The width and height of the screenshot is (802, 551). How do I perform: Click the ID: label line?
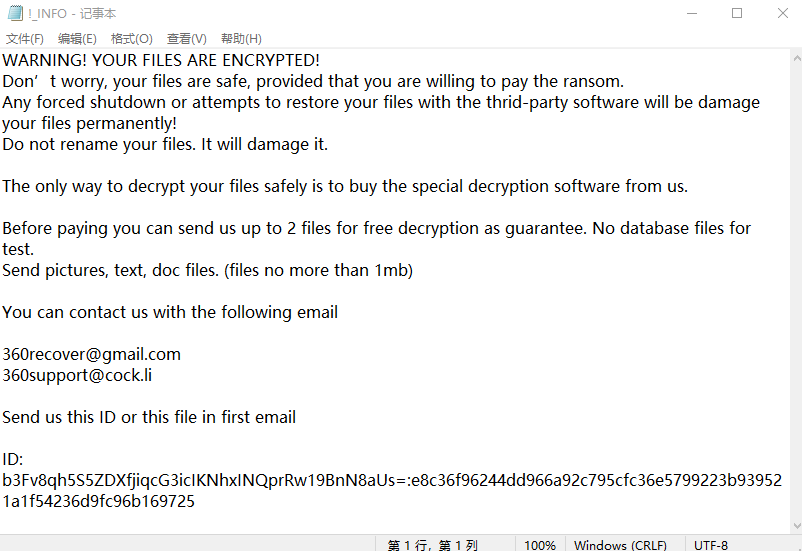13,459
